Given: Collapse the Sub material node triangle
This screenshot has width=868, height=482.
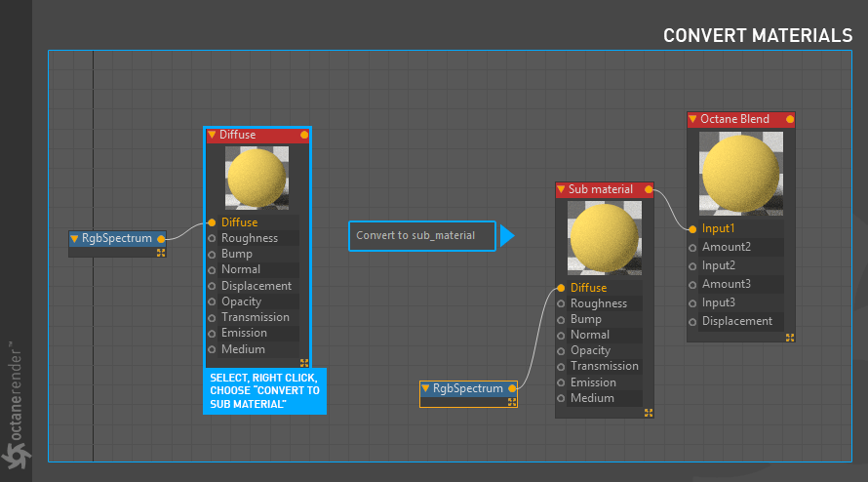Looking at the screenshot, I should pos(561,189).
